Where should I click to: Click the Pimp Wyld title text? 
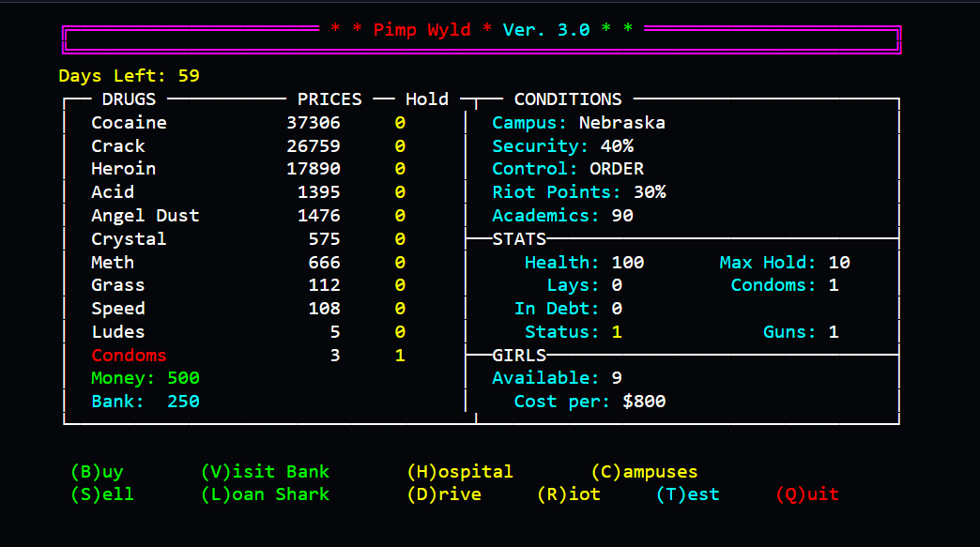click(x=421, y=30)
